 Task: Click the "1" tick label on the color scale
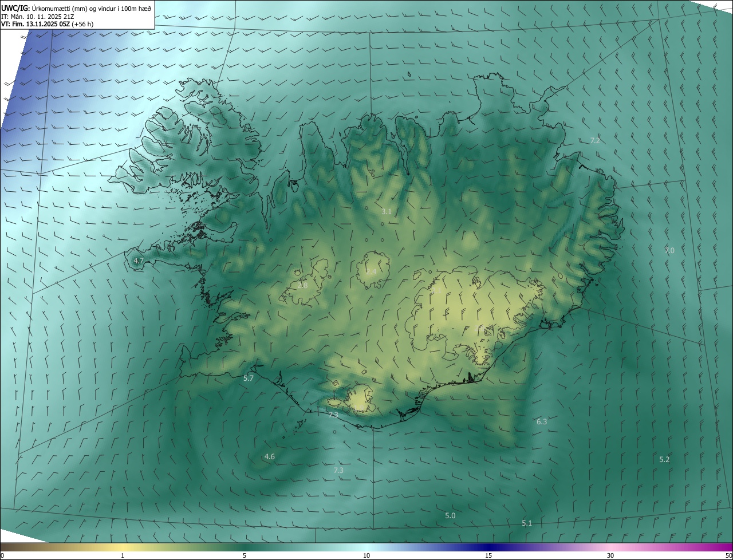point(123,555)
